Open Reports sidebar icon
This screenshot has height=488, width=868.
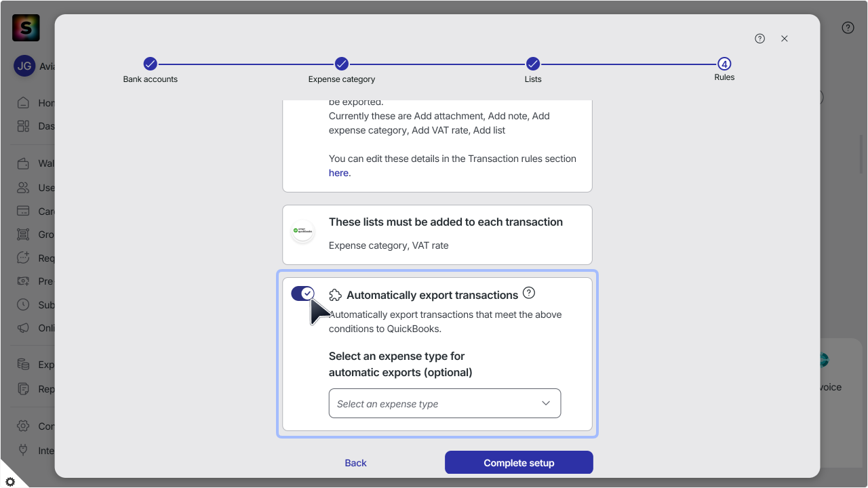click(x=24, y=389)
